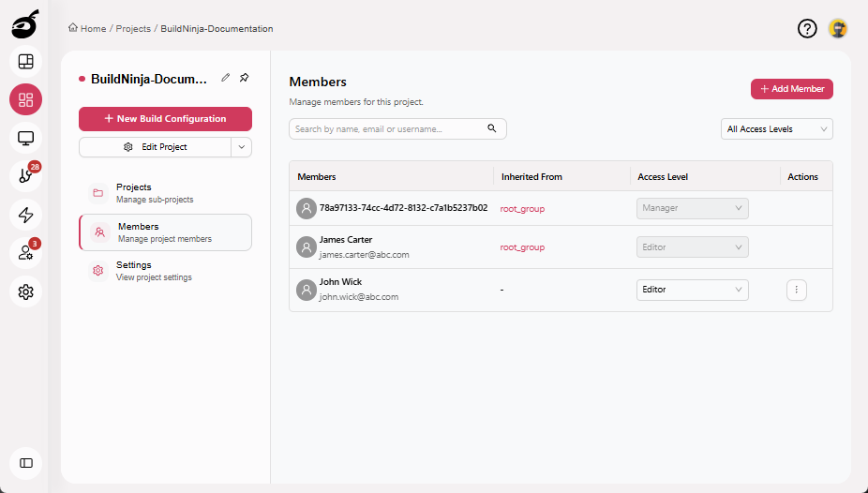Collapse the sidebar with the panel icon

click(25, 463)
